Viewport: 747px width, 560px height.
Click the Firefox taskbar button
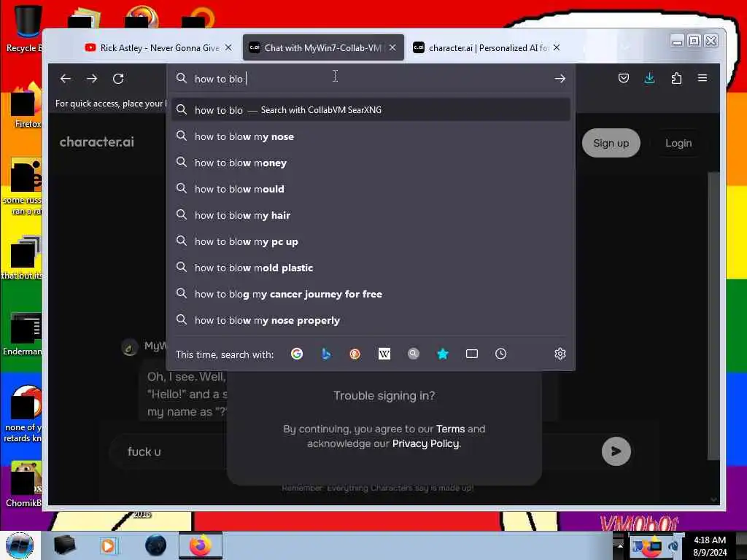(x=201, y=545)
